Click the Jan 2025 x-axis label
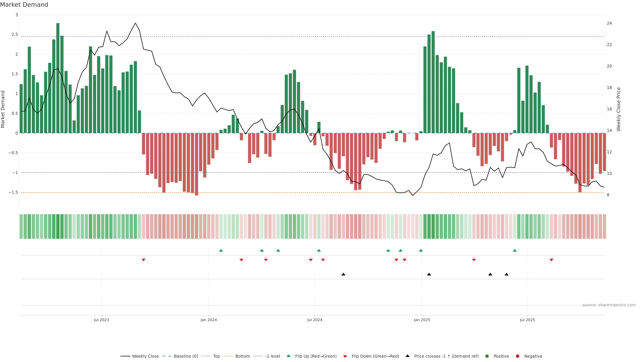This screenshot has height=362, width=644. (422, 320)
